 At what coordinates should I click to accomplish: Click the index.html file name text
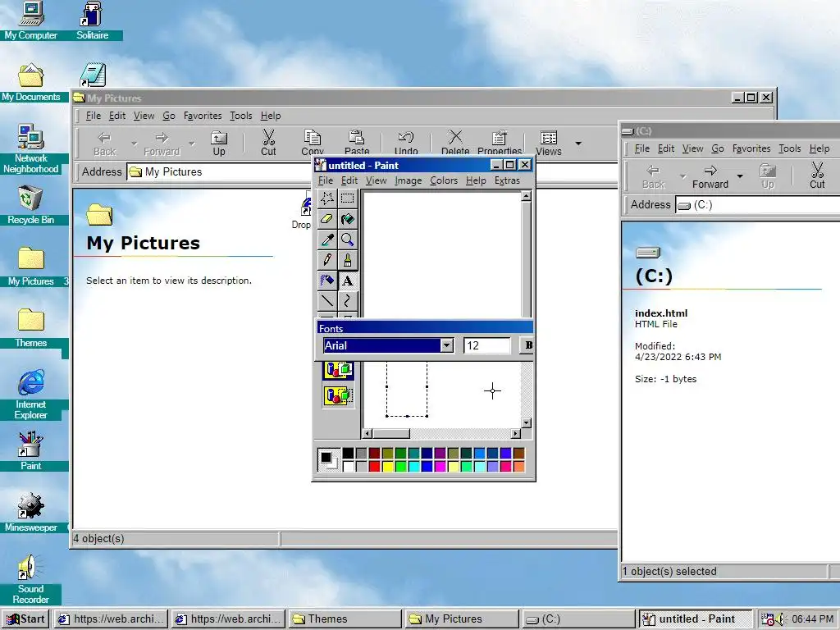[x=661, y=313]
